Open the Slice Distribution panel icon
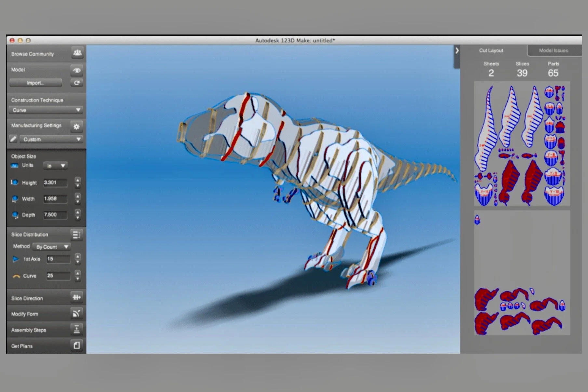Viewport: 588px width, 392px height. [77, 235]
